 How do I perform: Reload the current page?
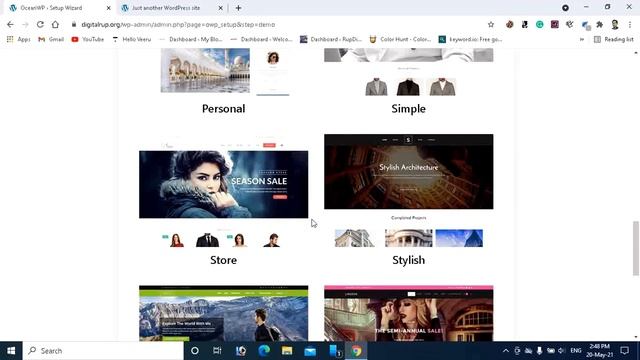(40, 24)
